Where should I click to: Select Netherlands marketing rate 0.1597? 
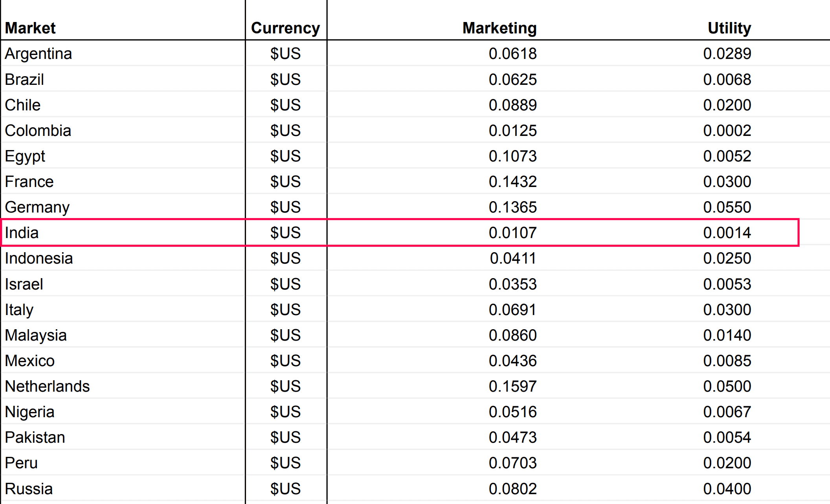(x=512, y=386)
